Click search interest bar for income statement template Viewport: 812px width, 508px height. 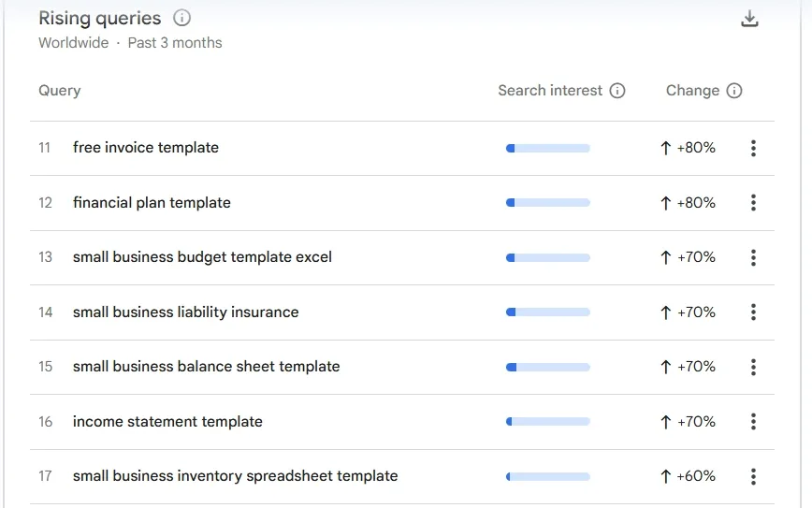click(548, 422)
